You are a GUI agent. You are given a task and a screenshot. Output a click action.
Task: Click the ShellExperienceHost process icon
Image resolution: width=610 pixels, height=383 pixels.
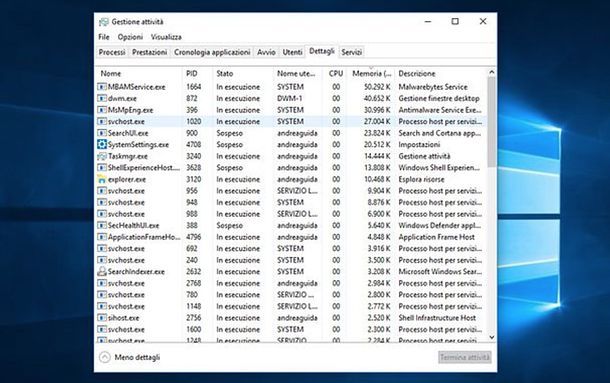pyautogui.click(x=102, y=168)
